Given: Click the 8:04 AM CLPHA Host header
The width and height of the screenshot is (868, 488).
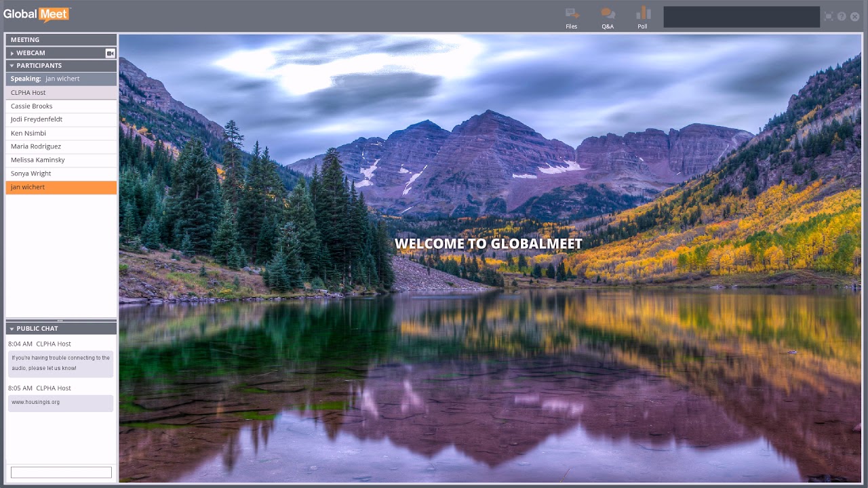Looking at the screenshot, I should [39, 344].
